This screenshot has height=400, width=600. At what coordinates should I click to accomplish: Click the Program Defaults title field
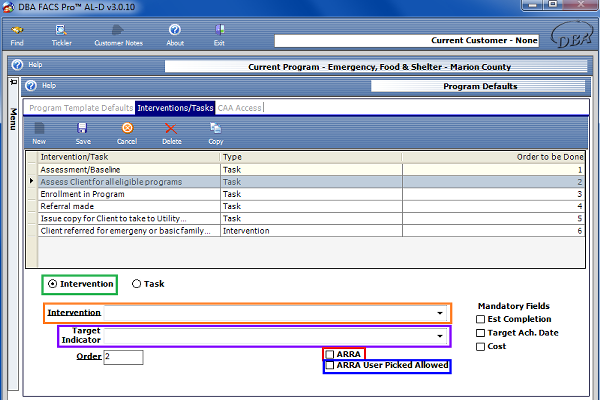pos(478,86)
